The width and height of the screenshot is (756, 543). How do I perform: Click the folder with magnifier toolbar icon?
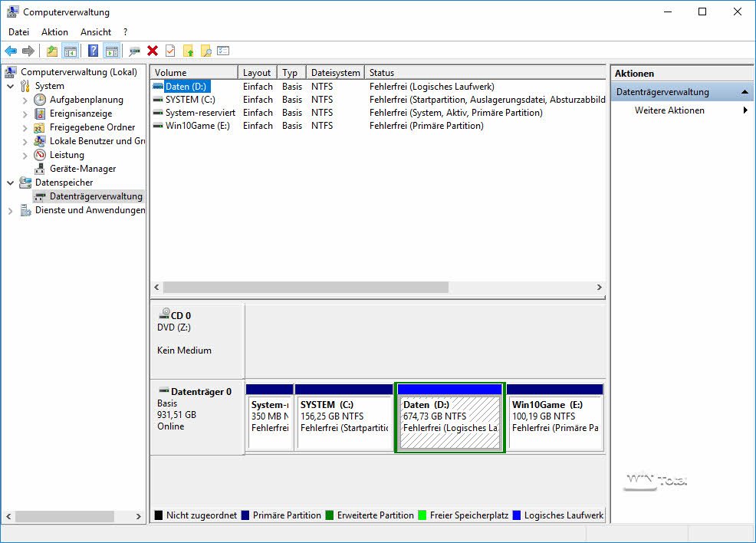(205, 51)
